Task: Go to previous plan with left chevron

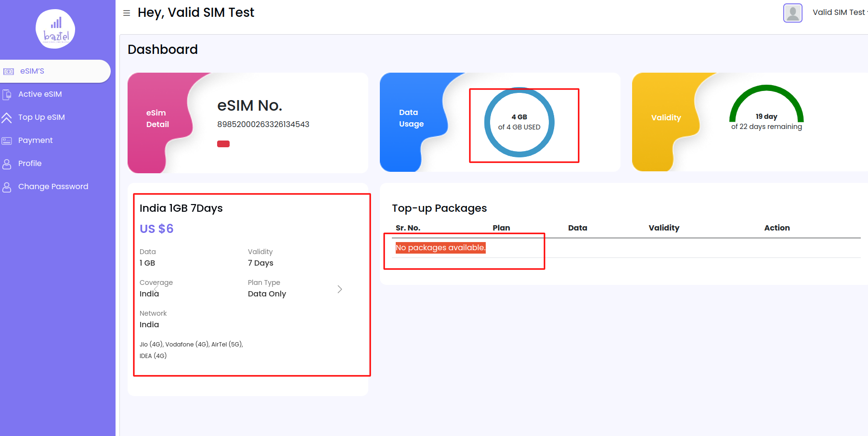Action: point(155,288)
